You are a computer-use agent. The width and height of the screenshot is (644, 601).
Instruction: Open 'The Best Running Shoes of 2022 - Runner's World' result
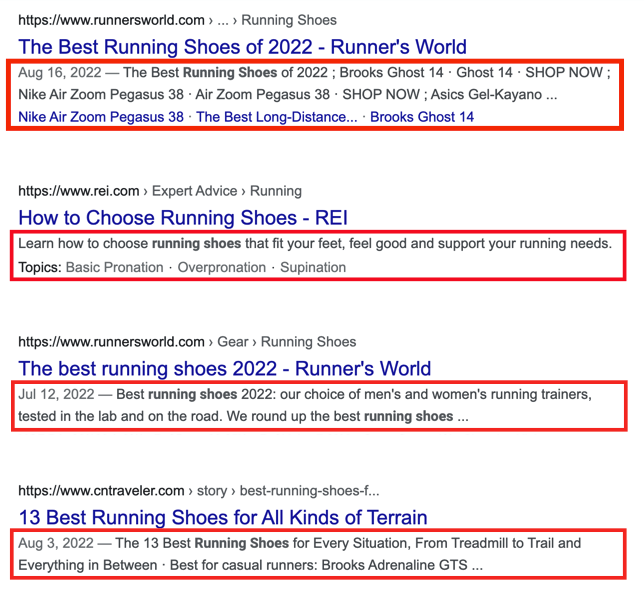[x=242, y=47]
